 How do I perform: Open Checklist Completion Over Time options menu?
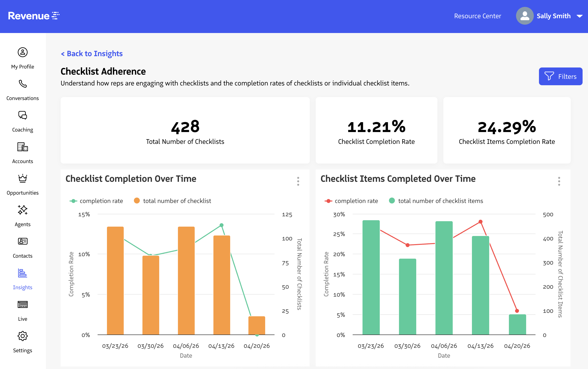[298, 181]
